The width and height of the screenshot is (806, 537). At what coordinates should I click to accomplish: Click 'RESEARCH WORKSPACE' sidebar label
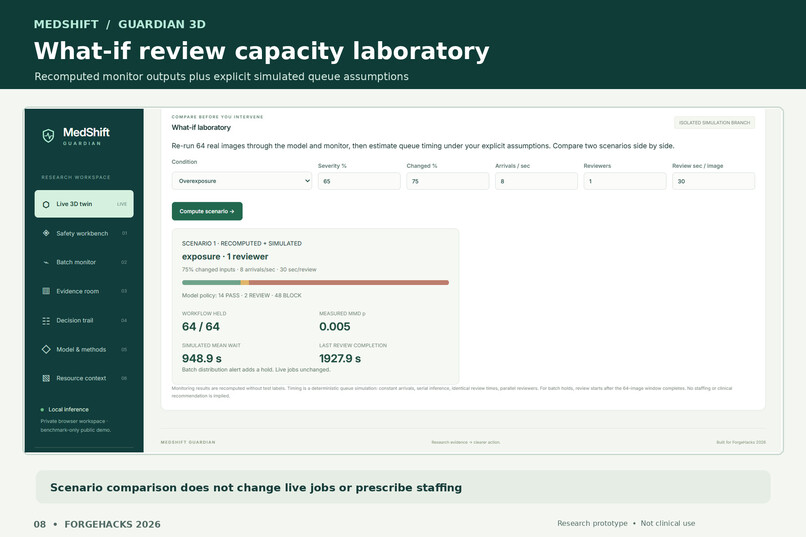coord(76,177)
